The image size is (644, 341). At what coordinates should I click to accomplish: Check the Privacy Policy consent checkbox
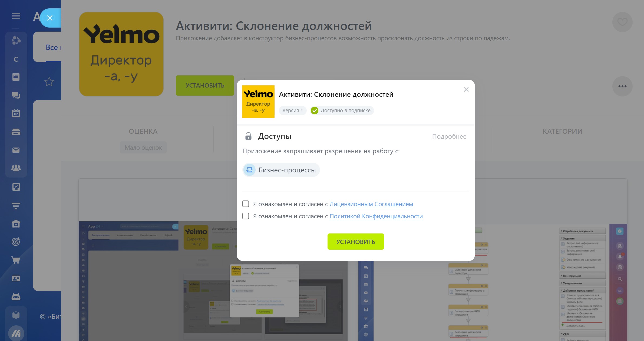pyautogui.click(x=246, y=216)
